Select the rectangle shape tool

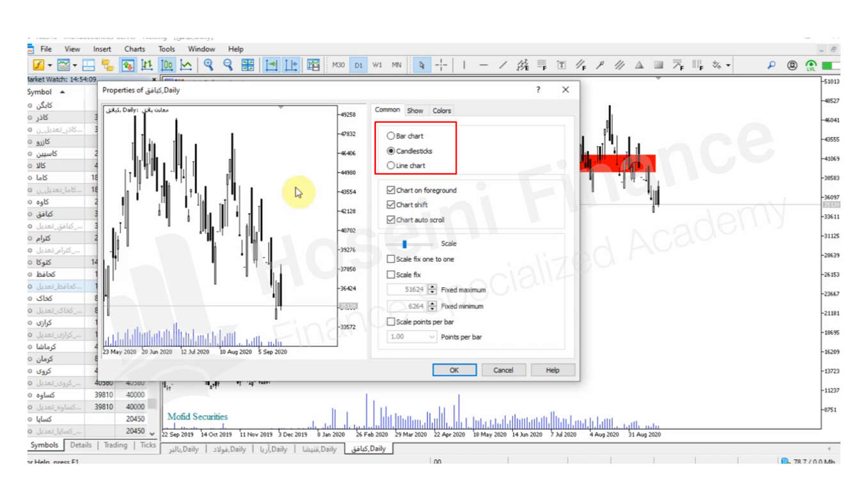pyautogui.click(x=658, y=65)
